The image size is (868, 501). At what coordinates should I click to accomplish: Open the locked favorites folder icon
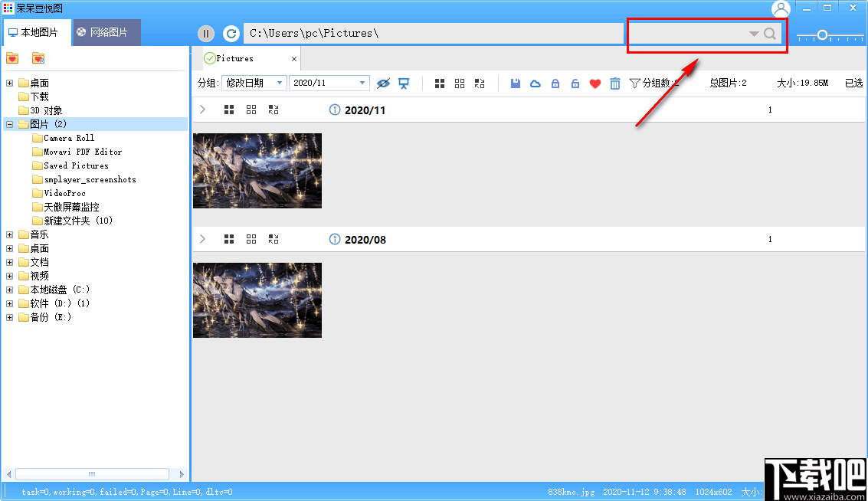coord(38,58)
